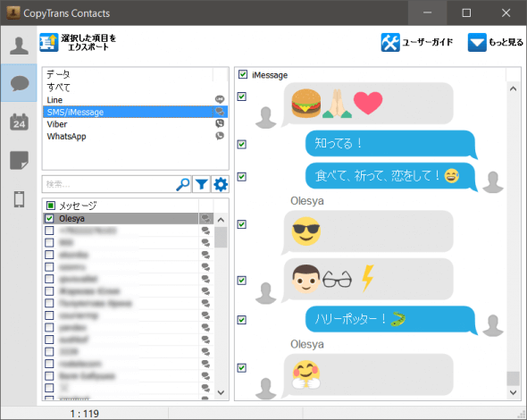Click the up arrow of the contact list scrollbar
Image resolution: width=527 pixels, height=420 pixels.
tap(221, 220)
